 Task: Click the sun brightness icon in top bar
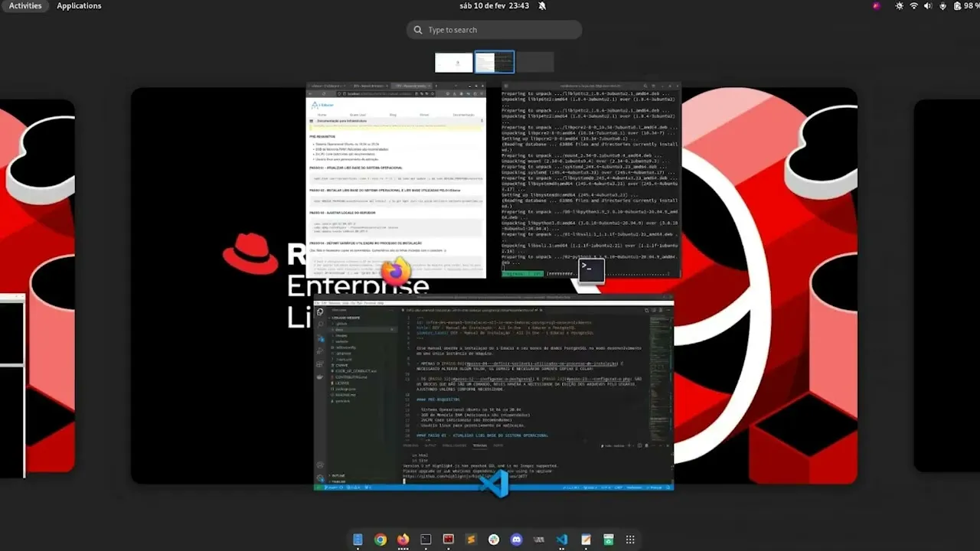[x=900, y=6]
